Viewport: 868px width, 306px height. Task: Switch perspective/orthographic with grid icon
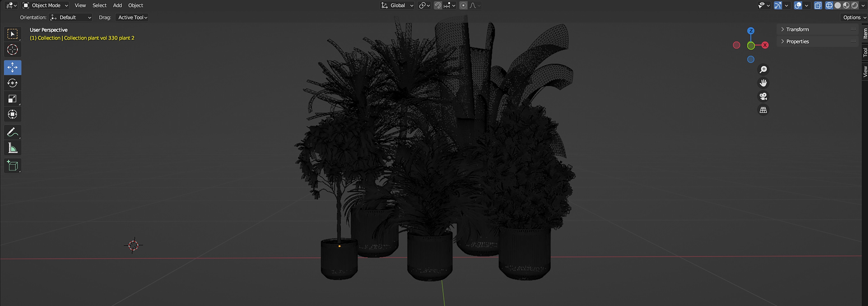click(x=763, y=110)
